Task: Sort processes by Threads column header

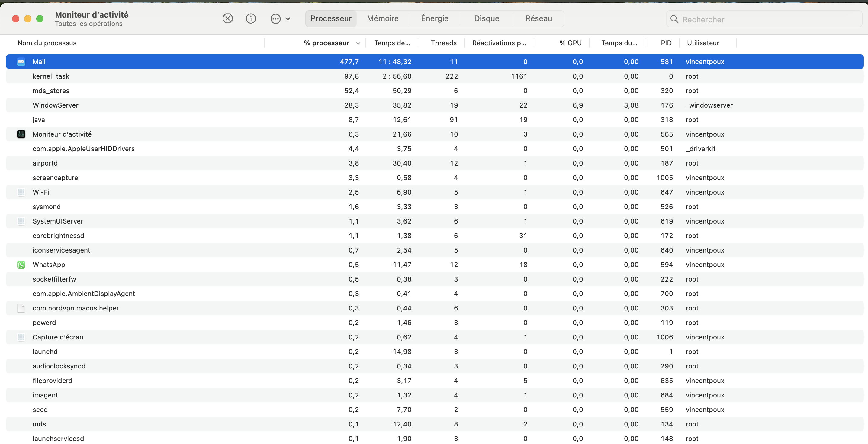Action: point(443,43)
